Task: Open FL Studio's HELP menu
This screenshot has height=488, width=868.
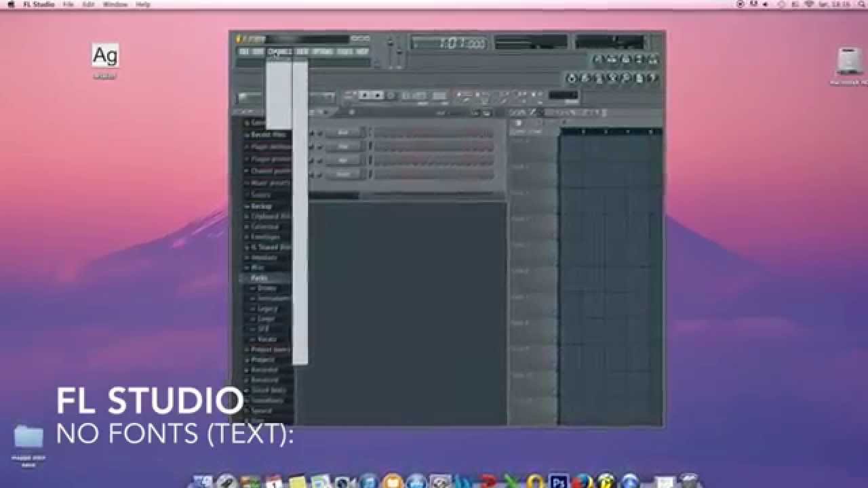Action: [x=363, y=52]
